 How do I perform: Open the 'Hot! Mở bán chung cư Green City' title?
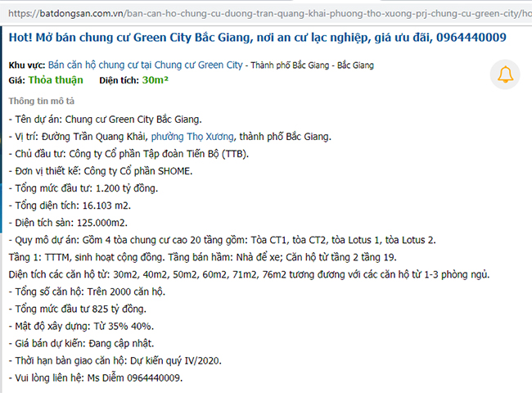click(256, 38)
